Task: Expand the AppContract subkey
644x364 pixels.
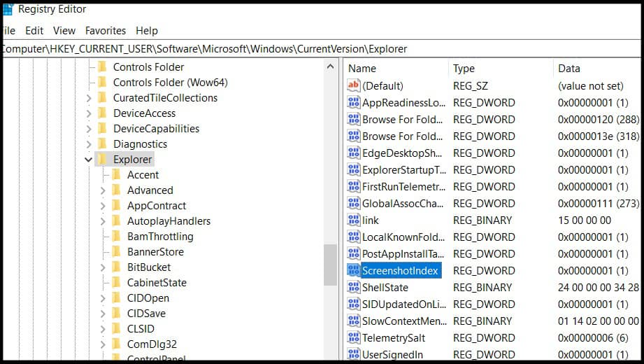Action: click(x=103, y=206)
